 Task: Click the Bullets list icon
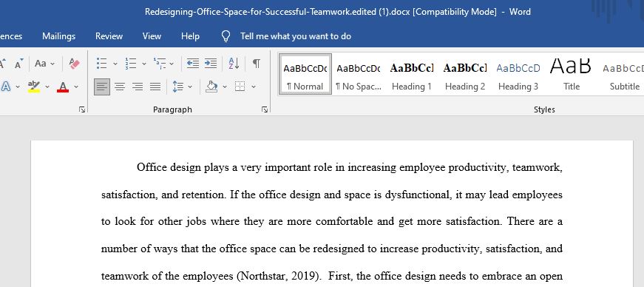click(101, 64)
